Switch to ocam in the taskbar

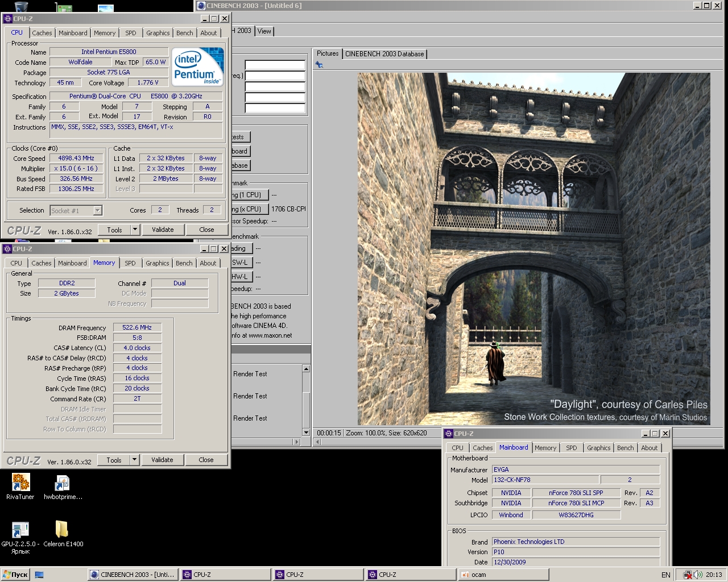tap(503, 575)
